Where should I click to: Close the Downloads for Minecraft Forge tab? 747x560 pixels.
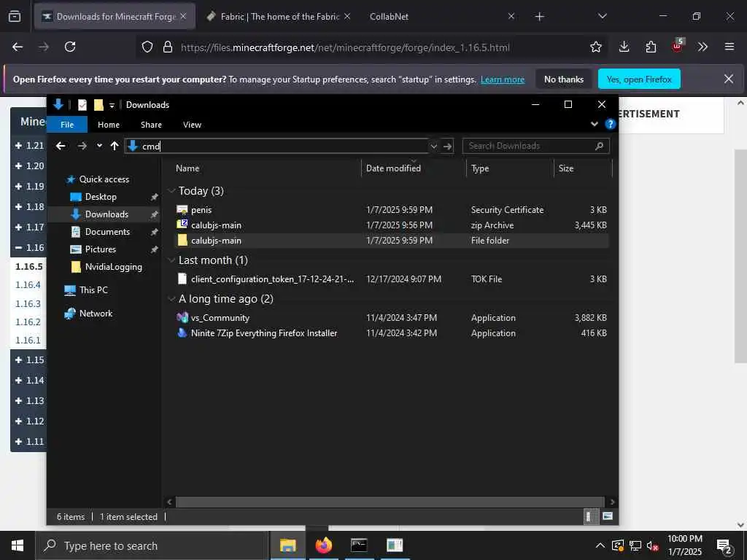pos(183,16)
